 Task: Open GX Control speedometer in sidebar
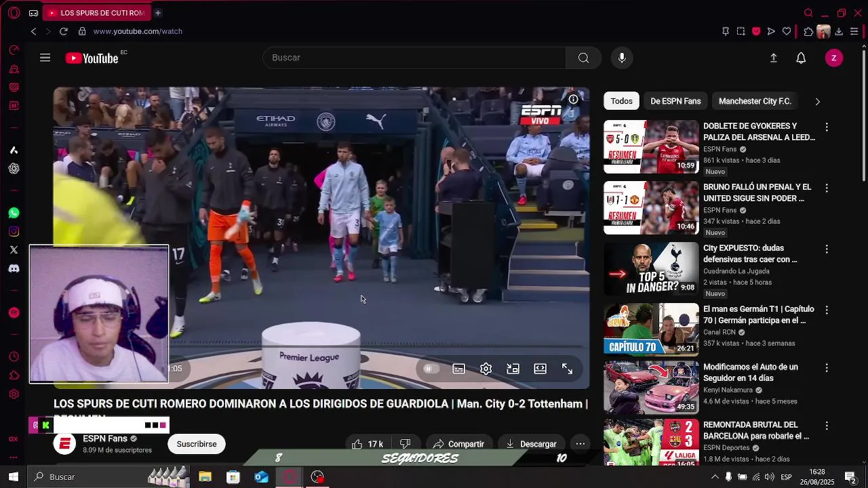[x=14, y=50]
